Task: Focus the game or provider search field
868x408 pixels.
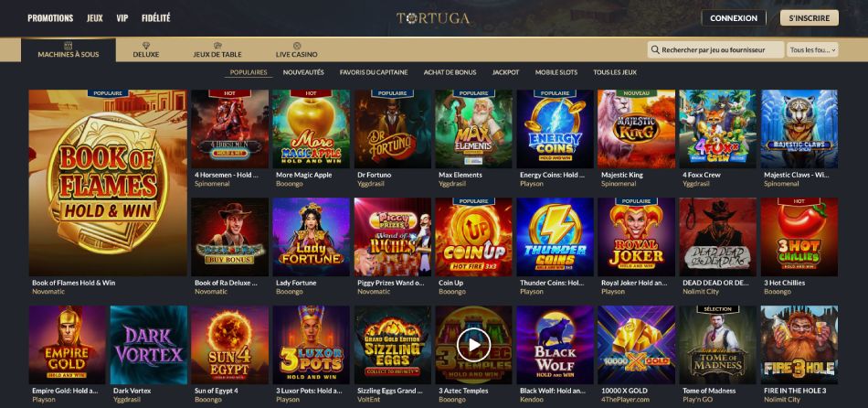Action: tap(715, 50)
